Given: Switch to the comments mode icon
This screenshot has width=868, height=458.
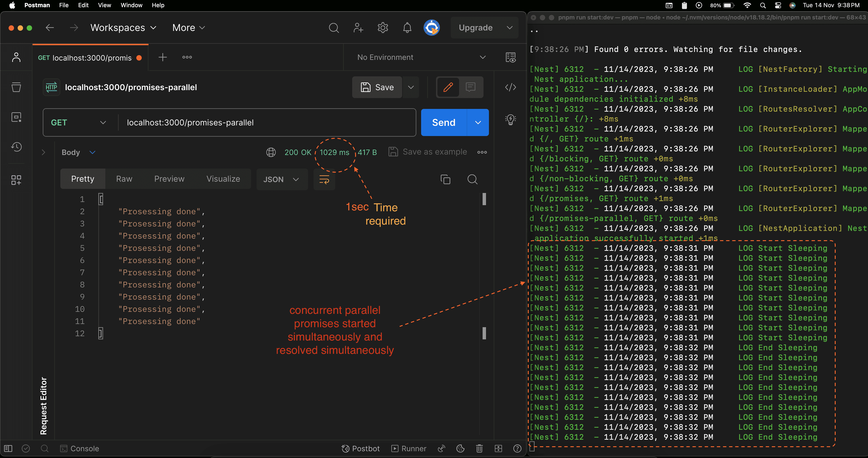Looking at the screenshot, I should tap(470, 87).
